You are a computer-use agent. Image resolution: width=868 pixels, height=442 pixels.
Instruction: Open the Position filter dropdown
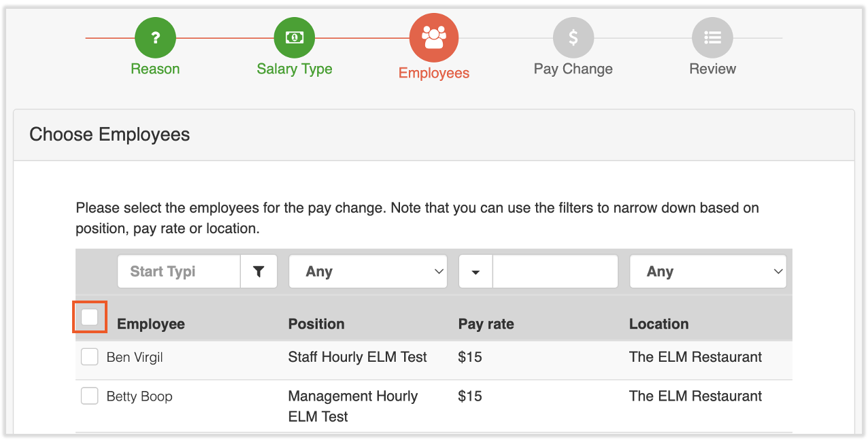(x=368, y=272)
